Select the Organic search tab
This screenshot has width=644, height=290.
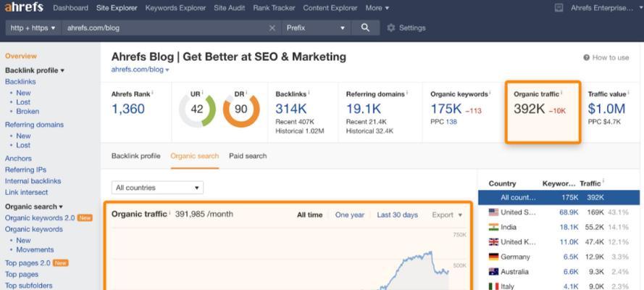(x=195, y=156)
